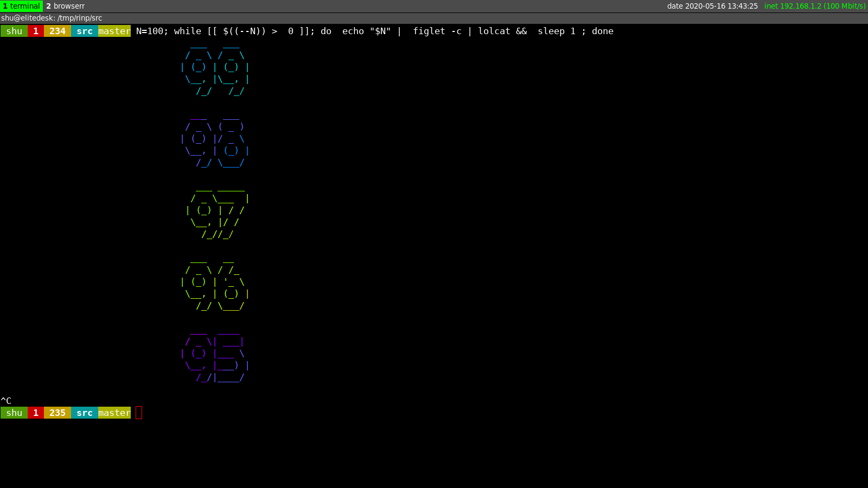Click the teal src directory segment
Viewport: 868px width, 488px height.
84,31
